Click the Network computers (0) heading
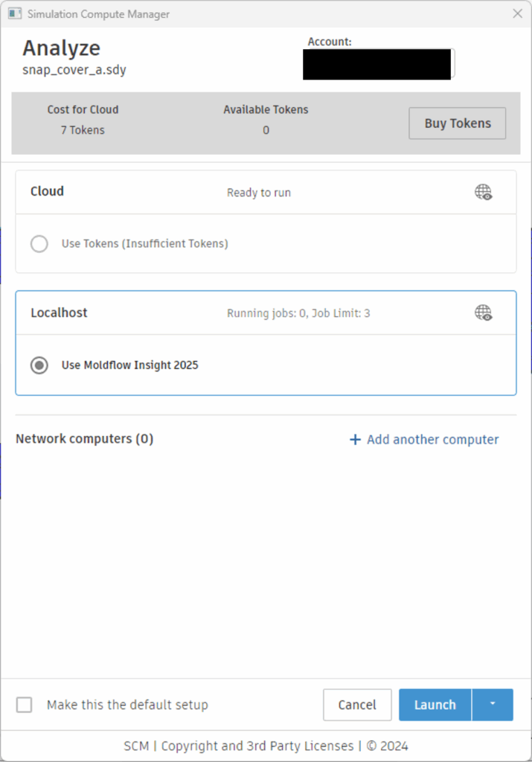 84,439
